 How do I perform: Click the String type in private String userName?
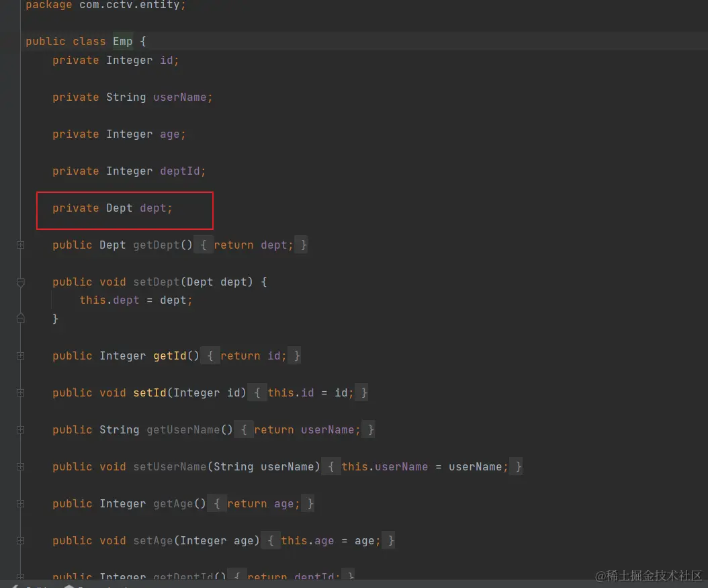pos(126,97)
